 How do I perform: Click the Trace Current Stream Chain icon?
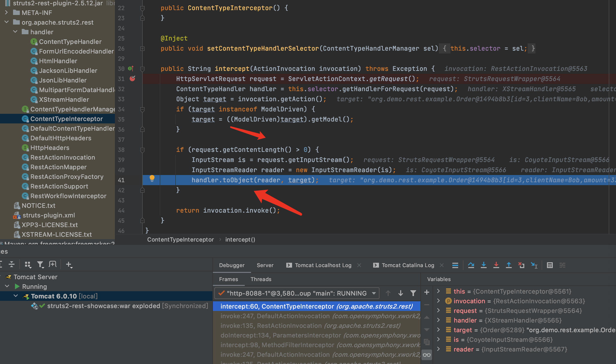tap(562, 265)
